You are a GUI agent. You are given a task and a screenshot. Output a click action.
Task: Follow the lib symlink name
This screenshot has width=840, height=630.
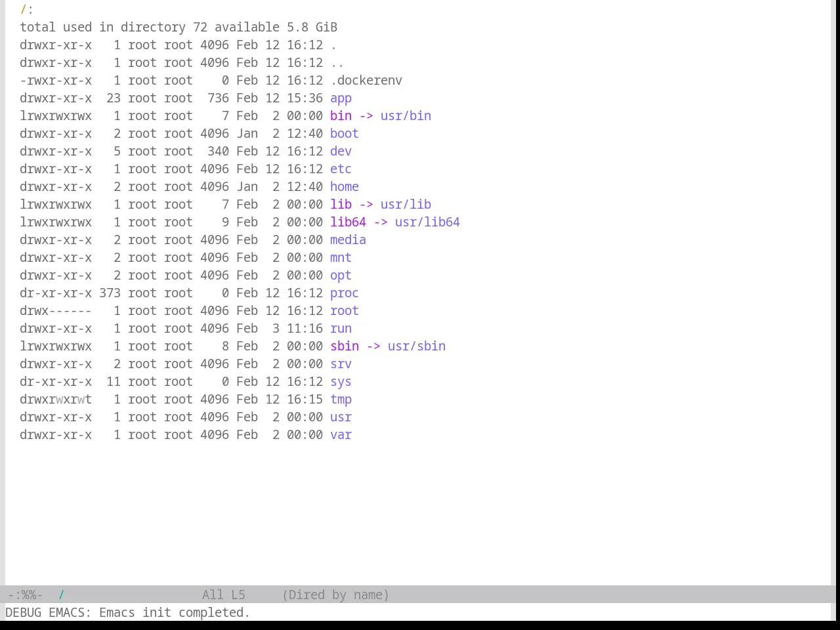[341, 205]
